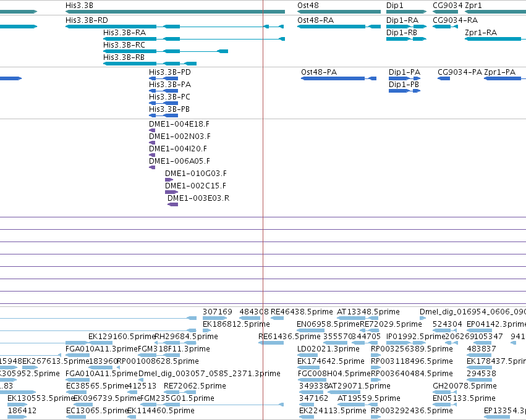Select the Dip1-RB transcript
Screen dimensions: 526x420
[x=406, y=39]
